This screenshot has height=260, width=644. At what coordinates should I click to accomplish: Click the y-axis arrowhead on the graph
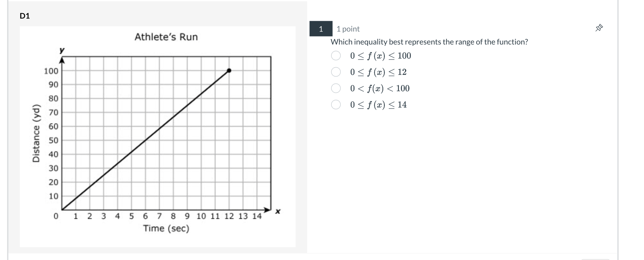click(x=62, y=60)
